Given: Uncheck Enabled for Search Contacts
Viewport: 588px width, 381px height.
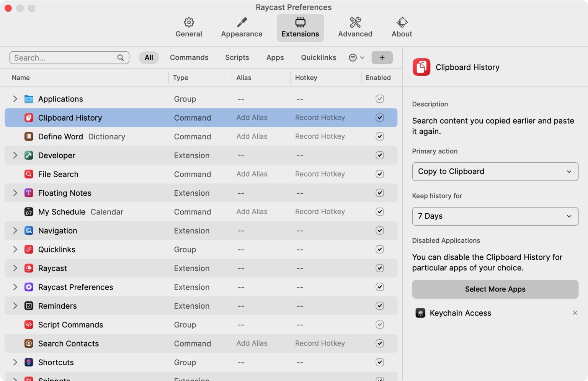Looking at the screenshot, I should point(379,343).
